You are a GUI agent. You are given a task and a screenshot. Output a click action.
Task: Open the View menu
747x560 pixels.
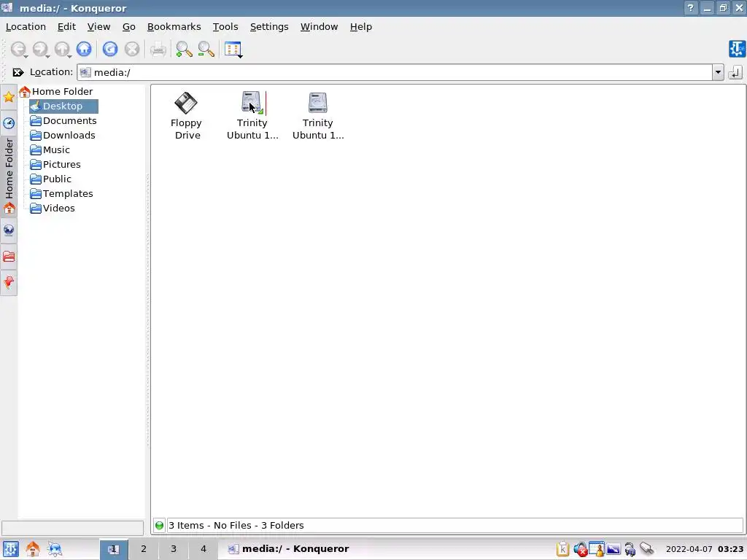(x=98, y=27)
